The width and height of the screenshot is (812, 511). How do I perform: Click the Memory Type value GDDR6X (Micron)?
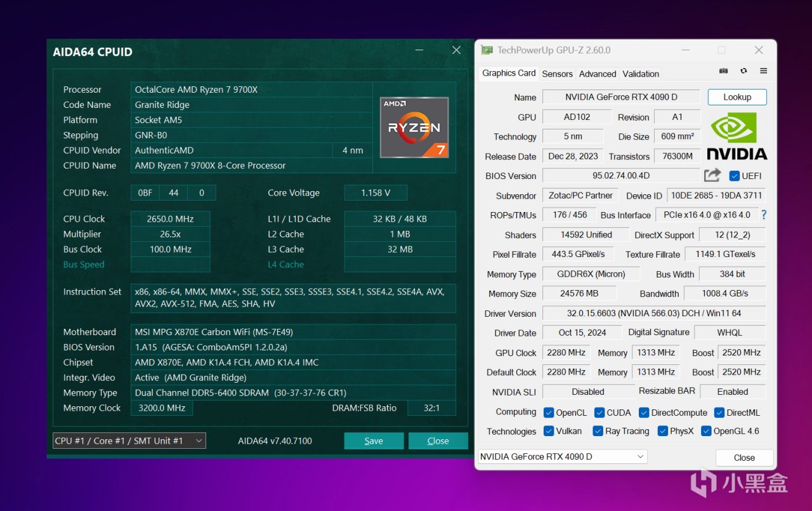(592, 274)
